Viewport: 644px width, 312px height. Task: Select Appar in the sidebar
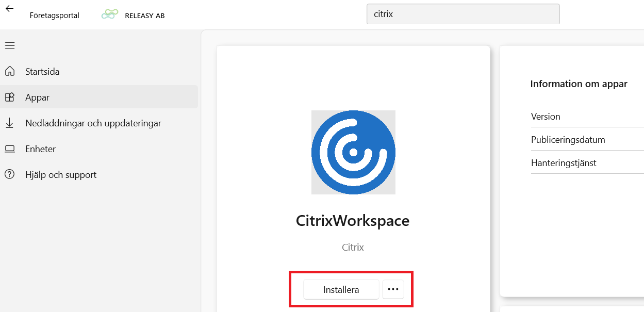99,97
